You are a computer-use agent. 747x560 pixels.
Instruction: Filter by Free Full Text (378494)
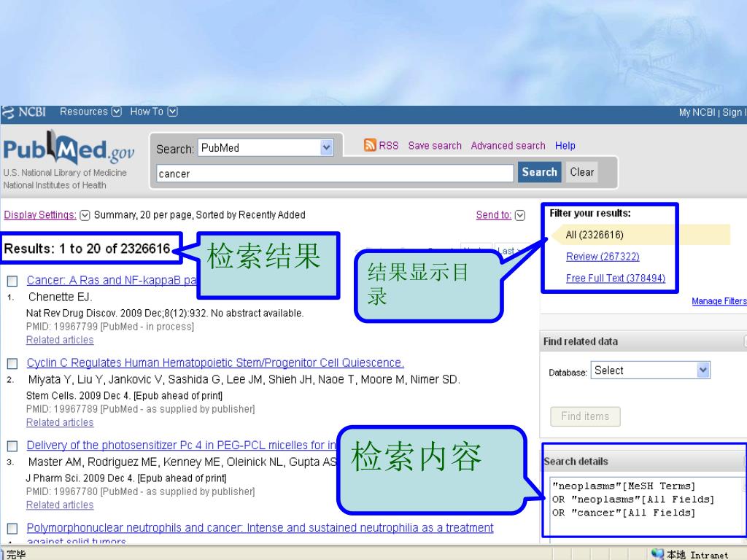click(616, 278)
